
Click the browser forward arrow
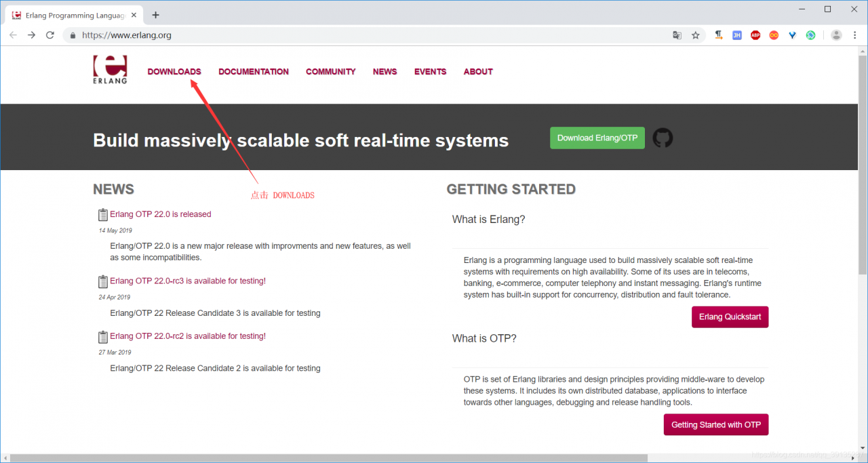tap(31, 35)
